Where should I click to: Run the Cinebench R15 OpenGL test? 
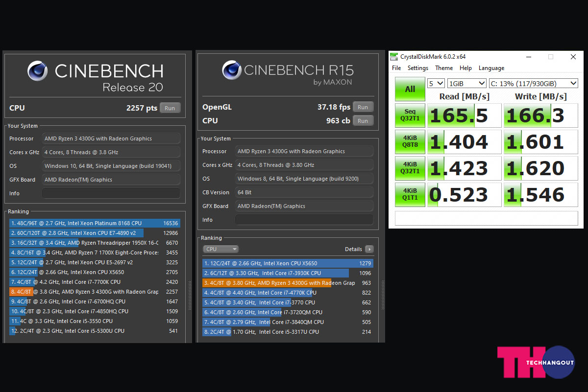(363, 107)
